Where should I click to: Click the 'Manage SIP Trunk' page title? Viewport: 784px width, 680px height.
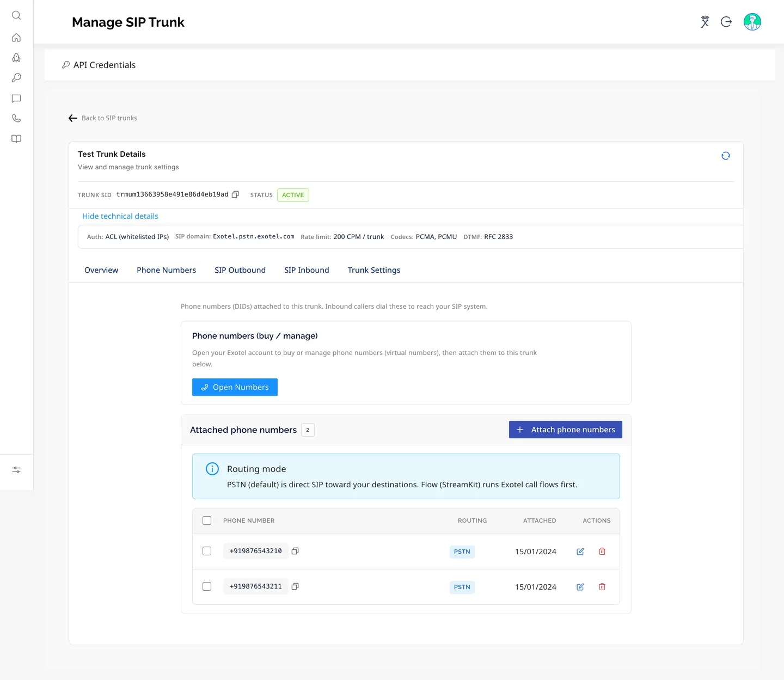point(128,22)
